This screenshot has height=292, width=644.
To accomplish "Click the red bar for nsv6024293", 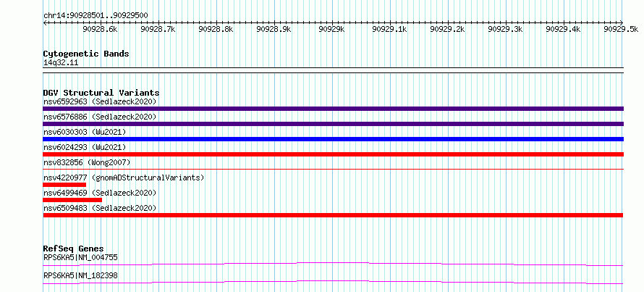I will (333, 154).
